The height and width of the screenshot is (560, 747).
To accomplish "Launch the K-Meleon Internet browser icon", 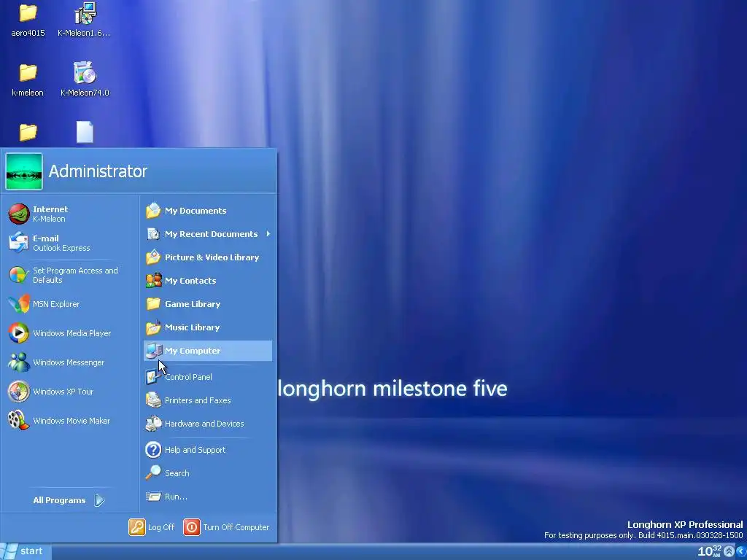I will coord(18,214).
